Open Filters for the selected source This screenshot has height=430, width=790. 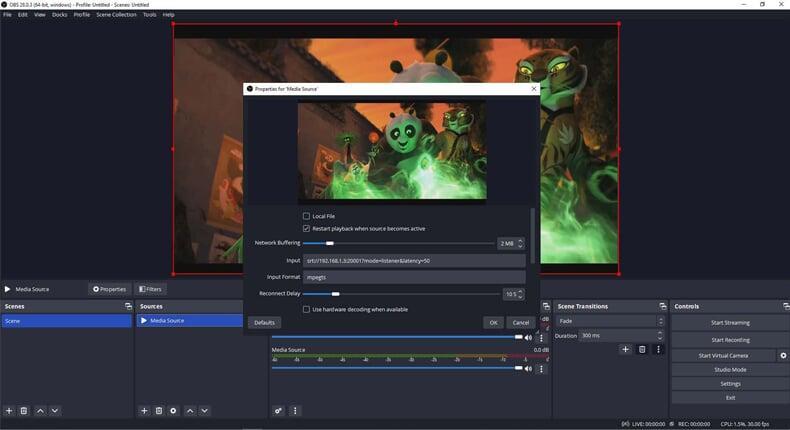150,289
